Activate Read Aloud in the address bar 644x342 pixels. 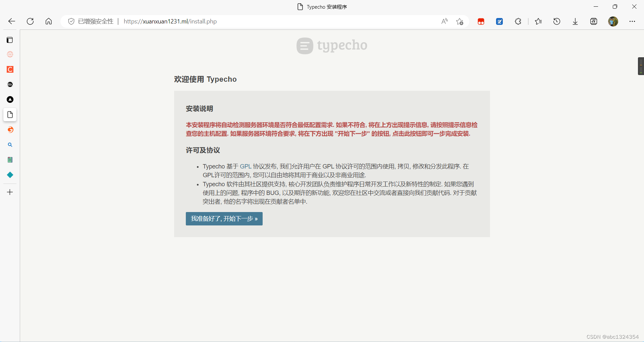pos(444,21)
